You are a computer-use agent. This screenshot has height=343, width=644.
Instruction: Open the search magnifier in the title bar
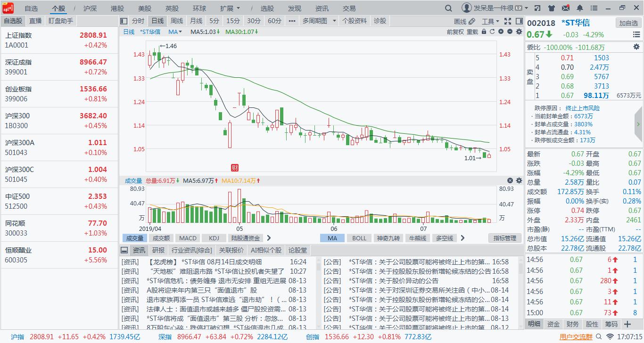(x=448, y=8)
